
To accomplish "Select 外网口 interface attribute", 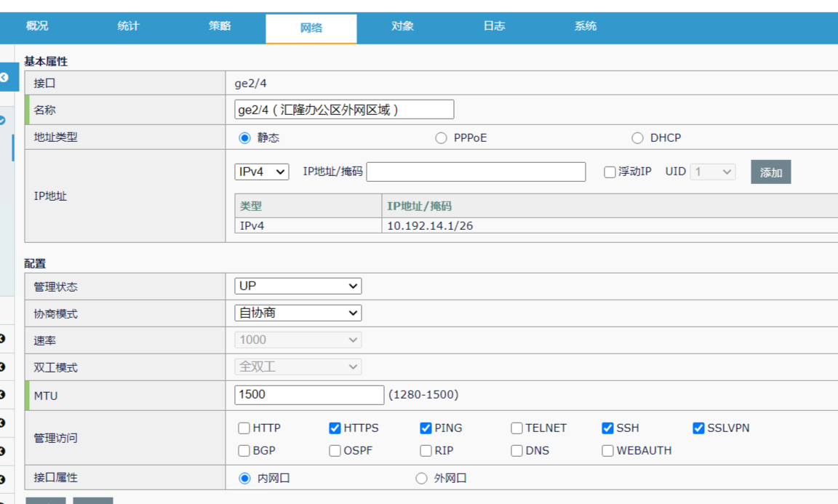I will (421, 479).
